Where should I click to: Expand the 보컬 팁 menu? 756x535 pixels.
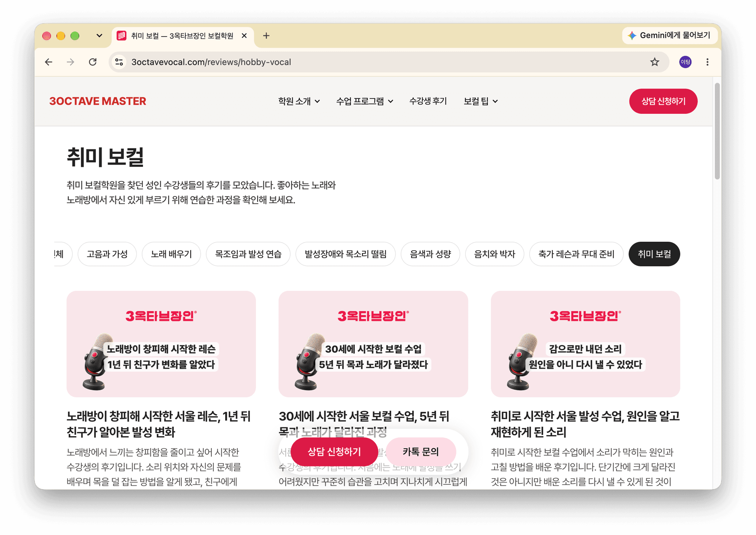pos(481,101)
